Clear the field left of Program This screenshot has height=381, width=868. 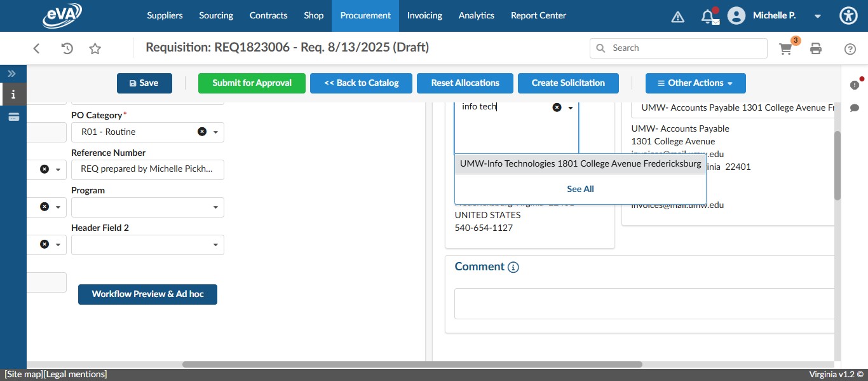pyautogui.click(x=44, y=207)
